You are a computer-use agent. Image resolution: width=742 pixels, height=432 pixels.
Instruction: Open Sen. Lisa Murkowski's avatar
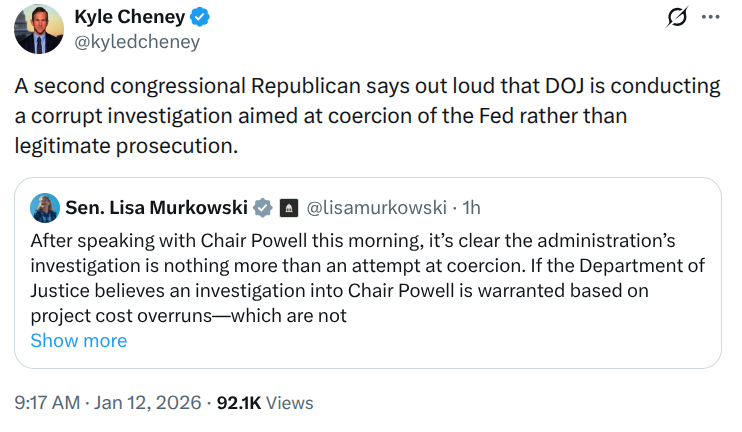[44, 208]
